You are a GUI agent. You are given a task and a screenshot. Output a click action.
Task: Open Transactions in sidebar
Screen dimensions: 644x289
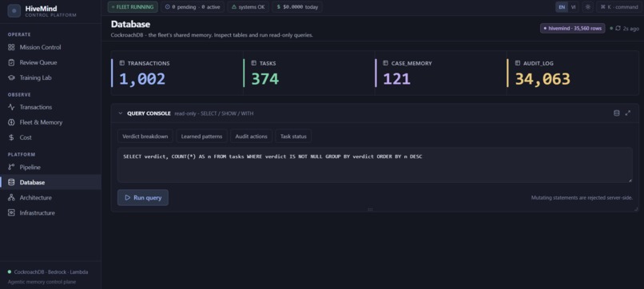[50, 107]
